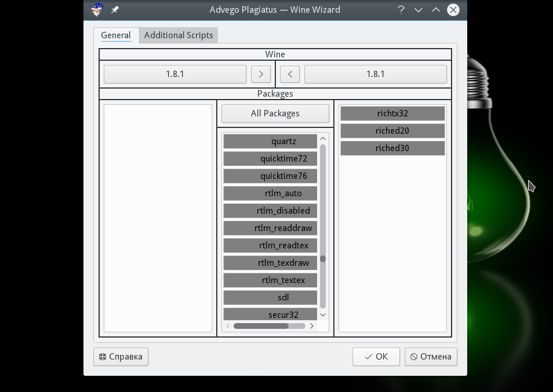Viewport: 553px width, 392px height.
Task: Select riched20 in the selected packages list
Action: [x=392, y=131]
